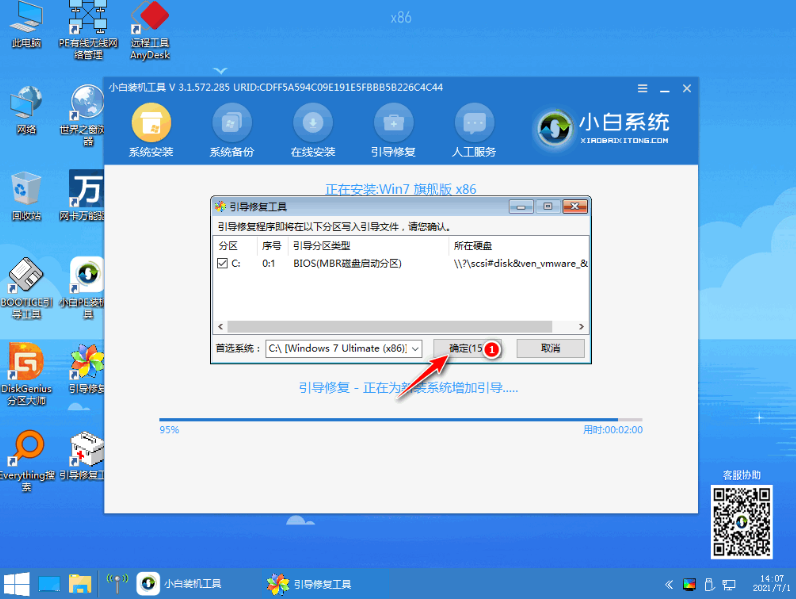Click the 客服协助 QR code

(x=742, y=522)
